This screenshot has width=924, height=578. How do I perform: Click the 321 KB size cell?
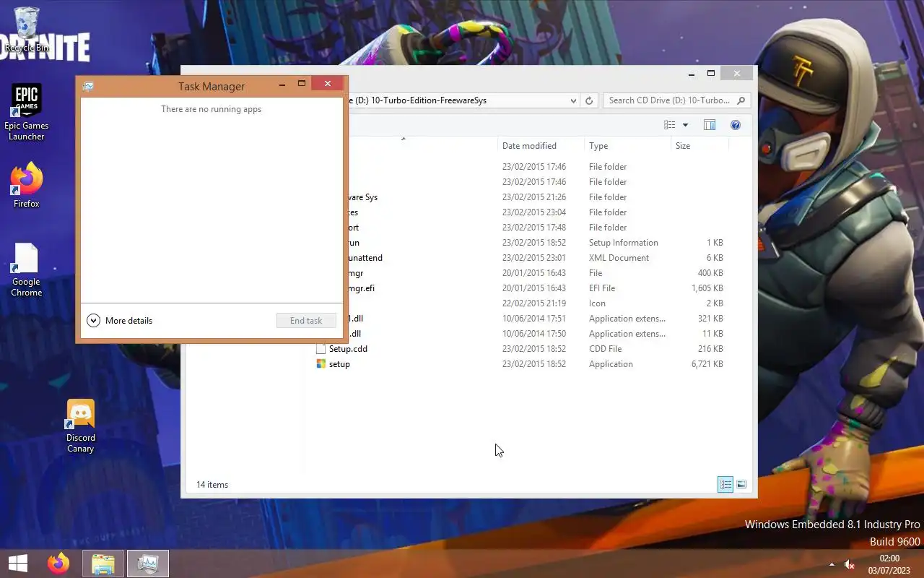tap(710, 319)
